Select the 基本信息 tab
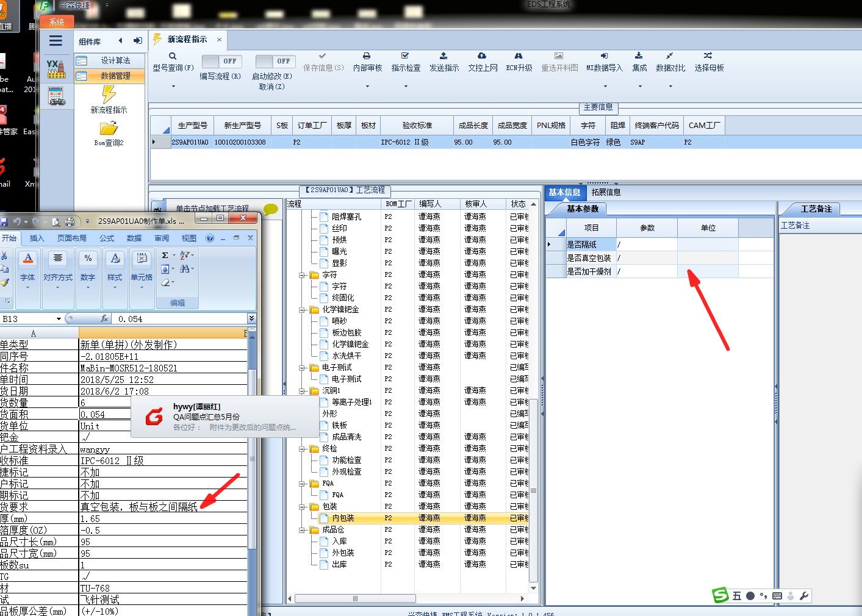 click(x=564, y=192)
